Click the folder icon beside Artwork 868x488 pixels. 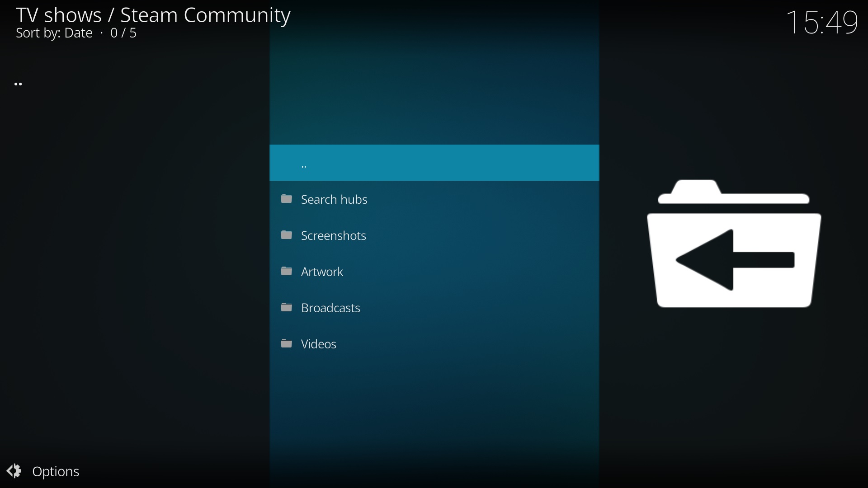[287, 271]
